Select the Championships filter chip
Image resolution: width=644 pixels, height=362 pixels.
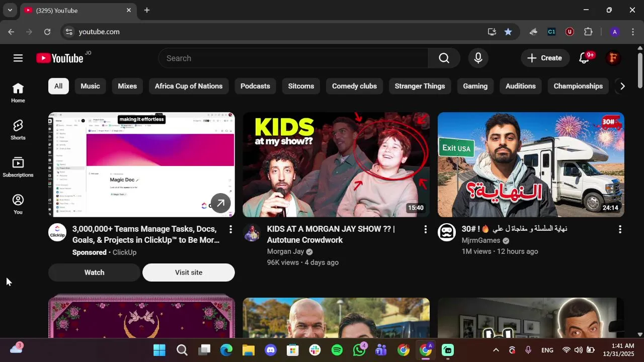tap(578, 86)
